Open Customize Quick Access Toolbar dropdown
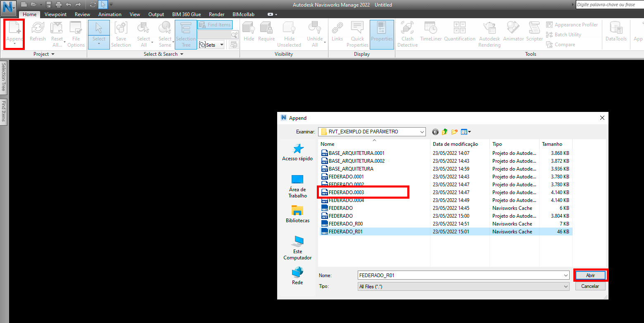This screenshot has width=644, height=323. click(111, 5)
